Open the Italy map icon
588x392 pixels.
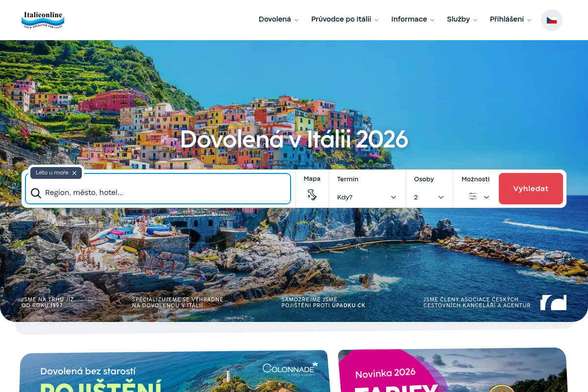click(x=312, y=195)
